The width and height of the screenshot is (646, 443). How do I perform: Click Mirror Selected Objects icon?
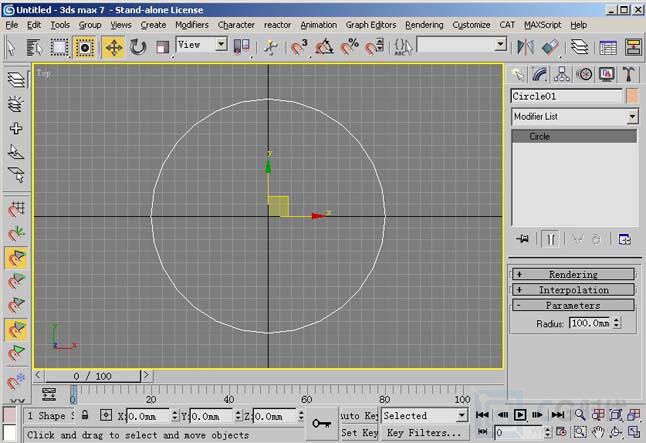pyautogui.click(x=525, y=47)
